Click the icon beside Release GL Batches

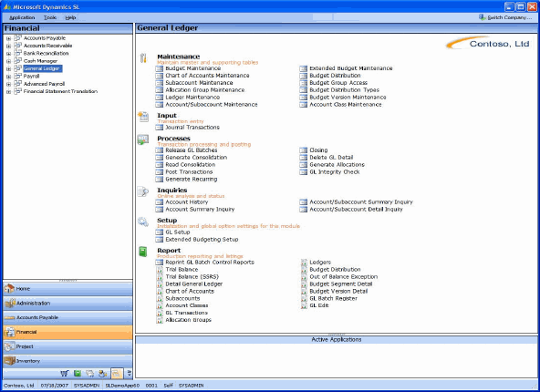point(159,150)
